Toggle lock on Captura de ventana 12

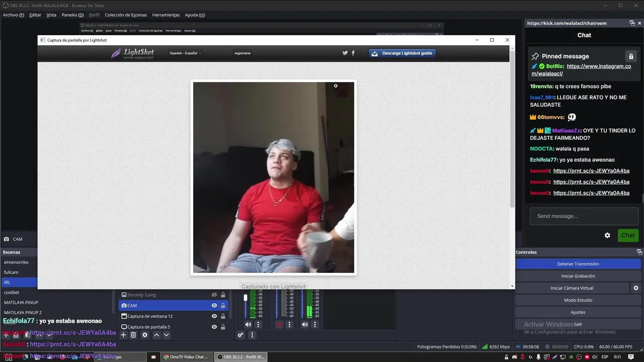[223, 316]
